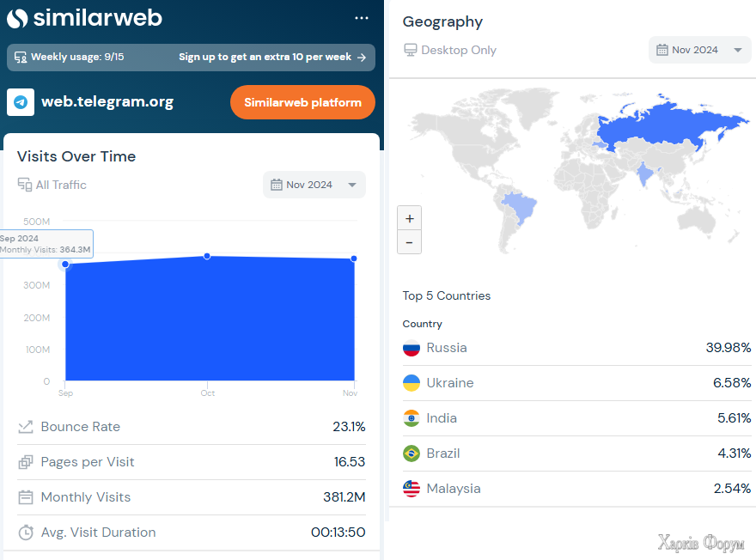Viewport: 756px width, 560px height.
Task: Open Geography Nov 2024 date dropdown
Action: coord(699,50)
